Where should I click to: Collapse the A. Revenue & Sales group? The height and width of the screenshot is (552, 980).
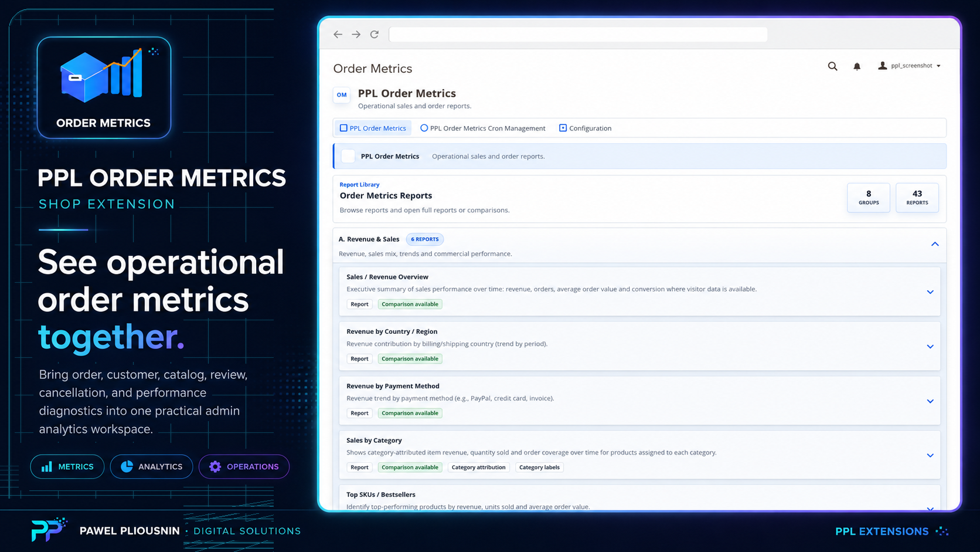coord(935,244)
